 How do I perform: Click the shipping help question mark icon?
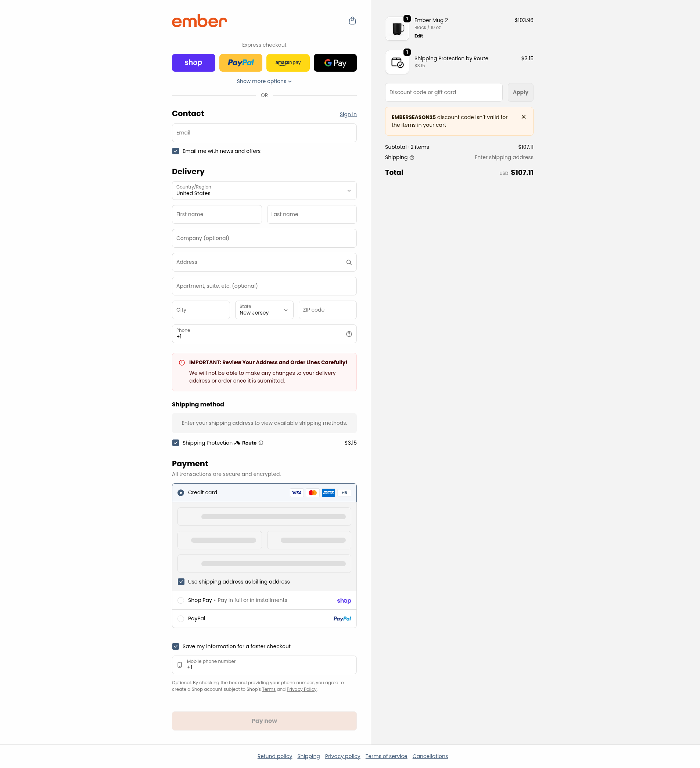tap(412, 158)
